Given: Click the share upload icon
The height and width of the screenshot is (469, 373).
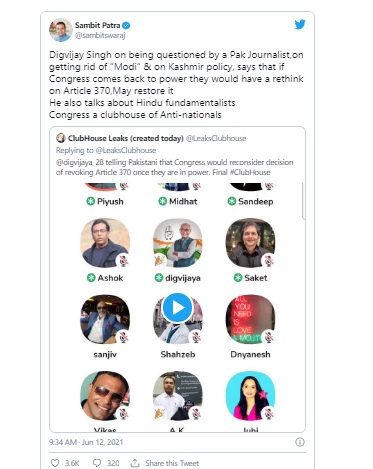Looking at the screenshot, I should point(135,463).
